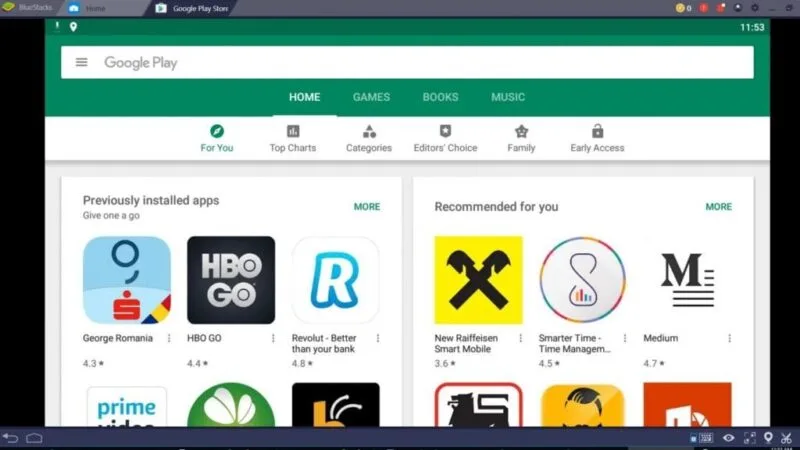Click location pin in Android status bar
The width and height of the screenshot is (800, 450).
73,27
